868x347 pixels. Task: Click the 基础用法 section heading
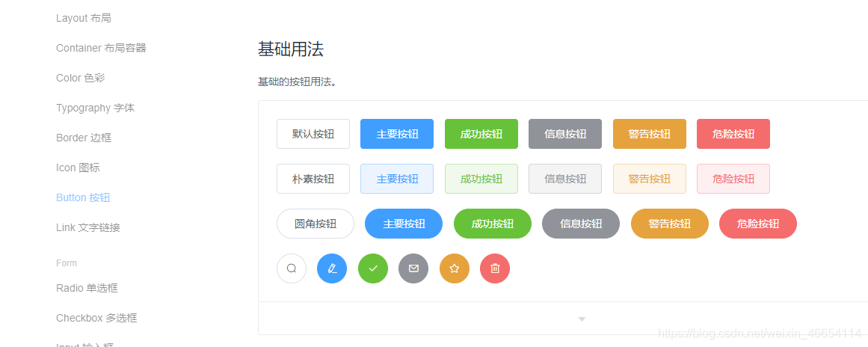point(291,49)
